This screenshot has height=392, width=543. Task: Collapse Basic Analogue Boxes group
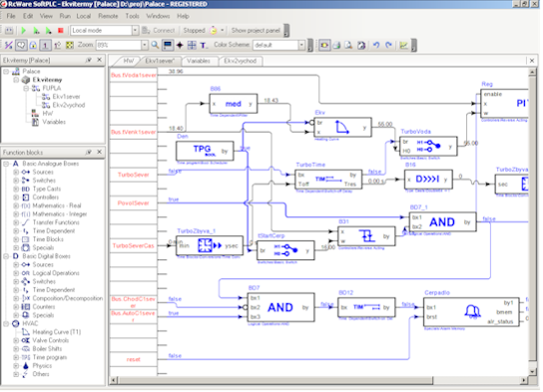6,164
